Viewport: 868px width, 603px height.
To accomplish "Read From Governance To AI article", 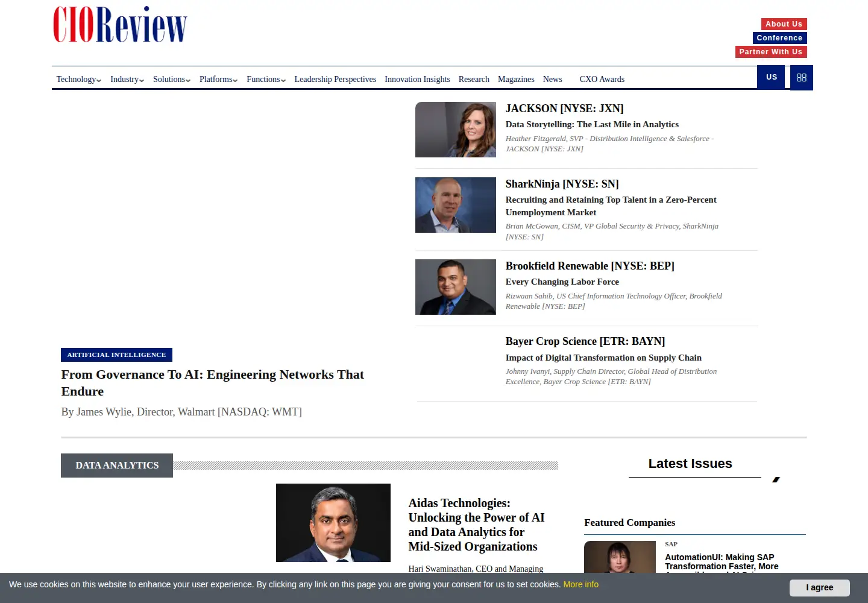I will coord(213,383).
